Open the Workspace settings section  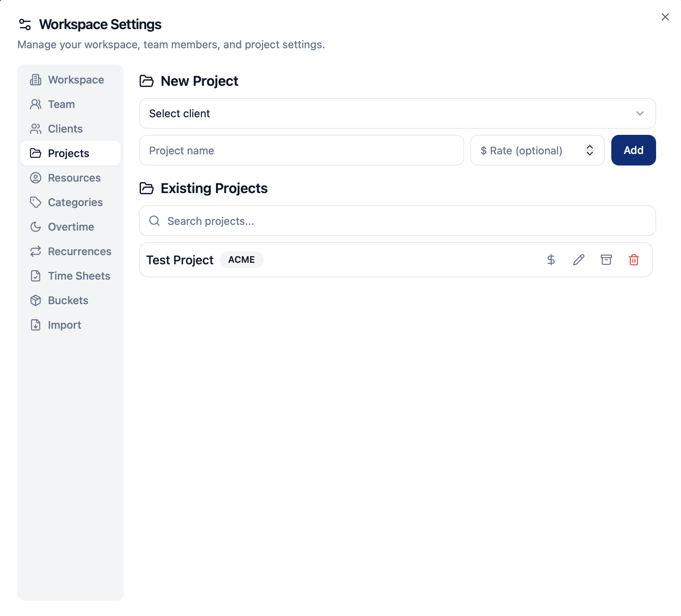[x=70, y=80]
